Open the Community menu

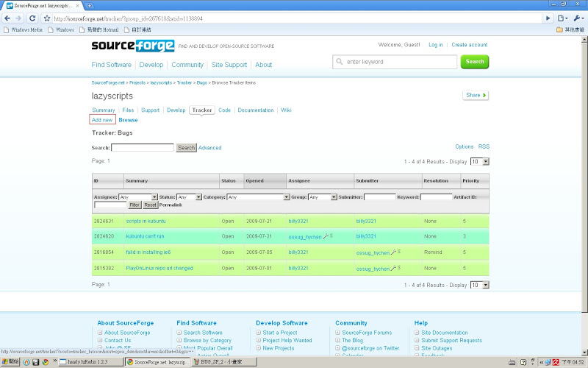point(187,65)
